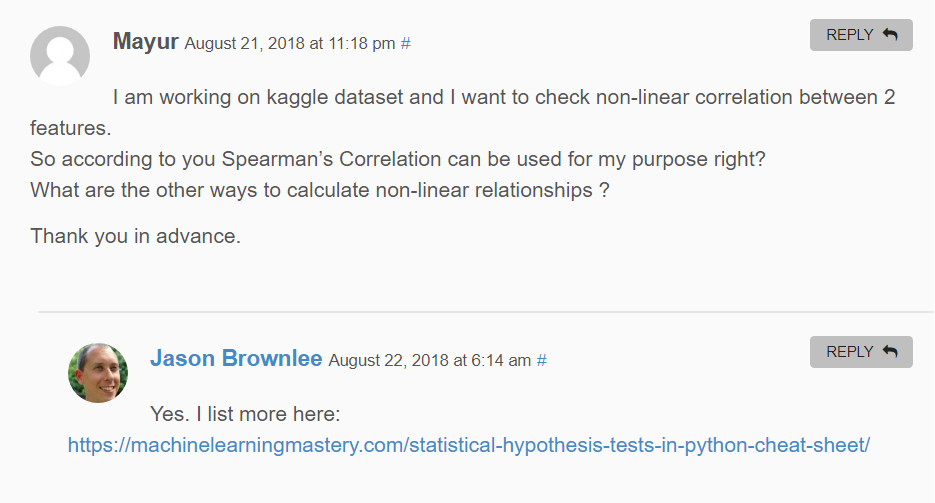Click the sentence starting "I am working on kaggle dataset"
This screenshot has width=935, height=503.
coord(504,98)
